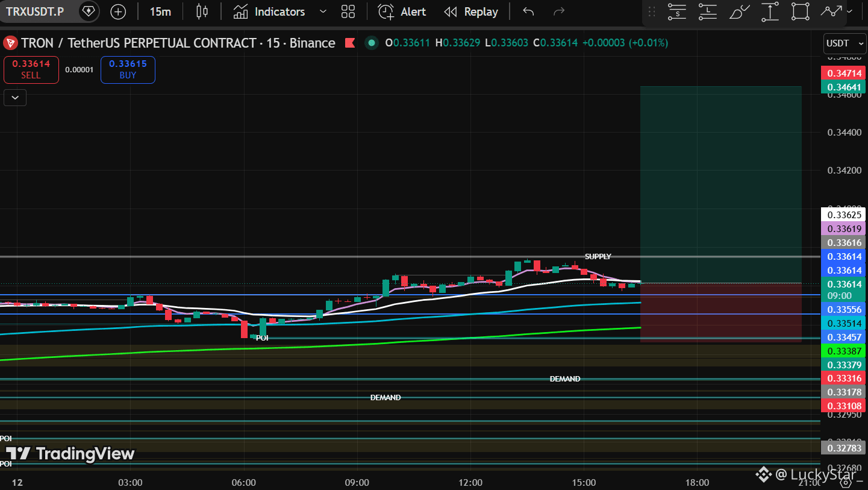Redo the last undone action
This screenshot has width=868, height=490.
(559, 11)
